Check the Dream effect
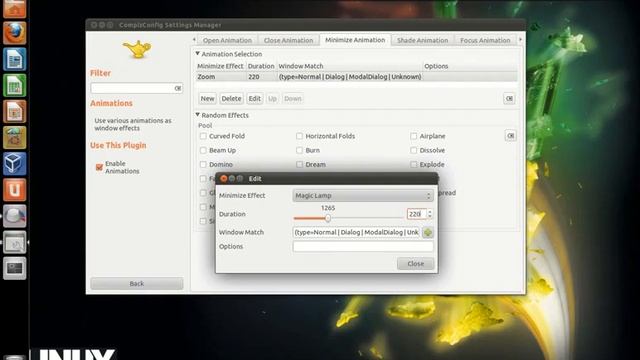This screenshot has height=360, width=640. click(x=299, y=164)
